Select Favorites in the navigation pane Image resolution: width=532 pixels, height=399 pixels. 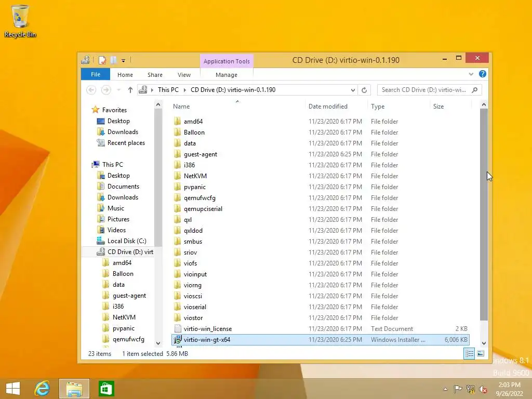click(114, 110)
